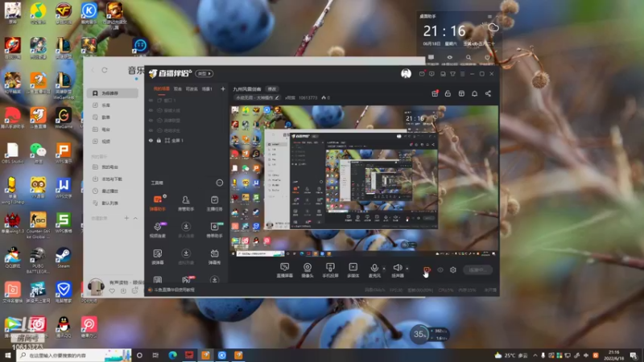Click the mode switch pill beside logo
Viewport: 644px width, 362px height.
click(x=204, y=73)
